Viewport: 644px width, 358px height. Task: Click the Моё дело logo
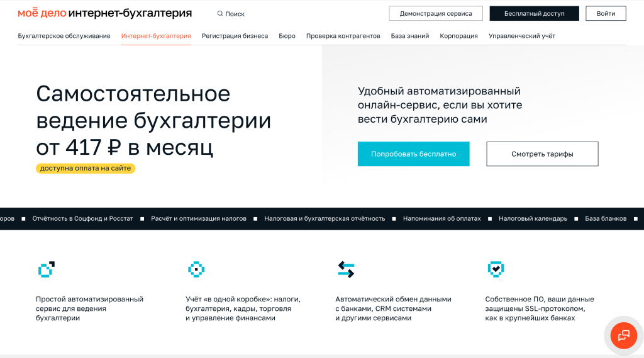[41, 13]
